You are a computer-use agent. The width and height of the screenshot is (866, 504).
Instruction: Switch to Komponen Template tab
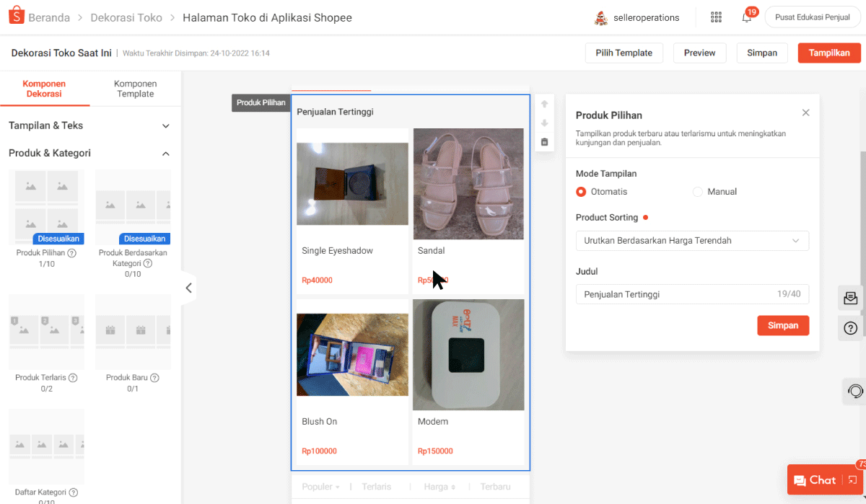[x=135, y=89]
